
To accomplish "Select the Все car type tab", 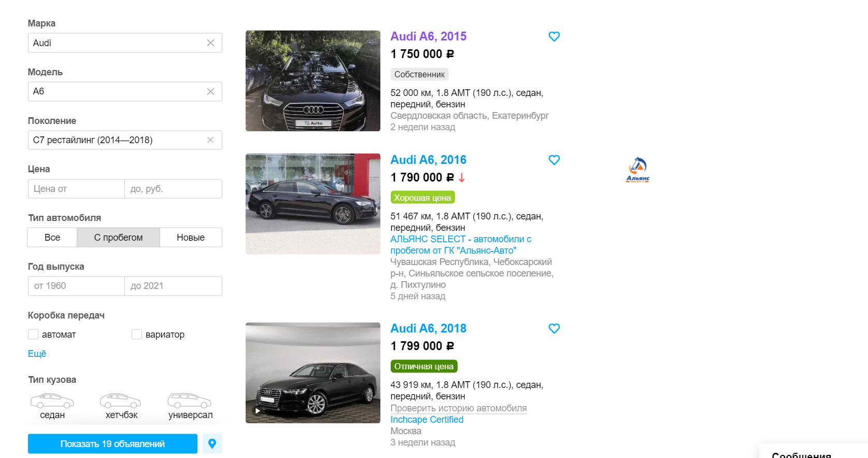I will (x=52, y=238).
